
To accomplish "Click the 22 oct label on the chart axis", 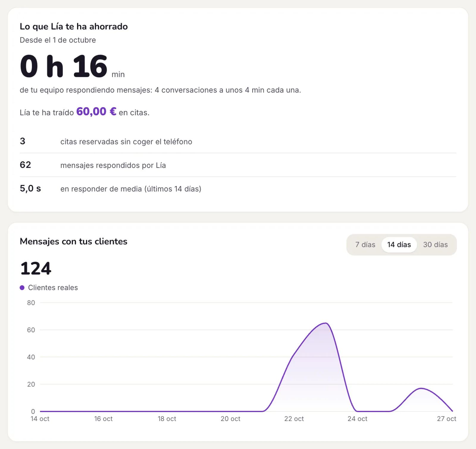I will [x=294, y=419].
